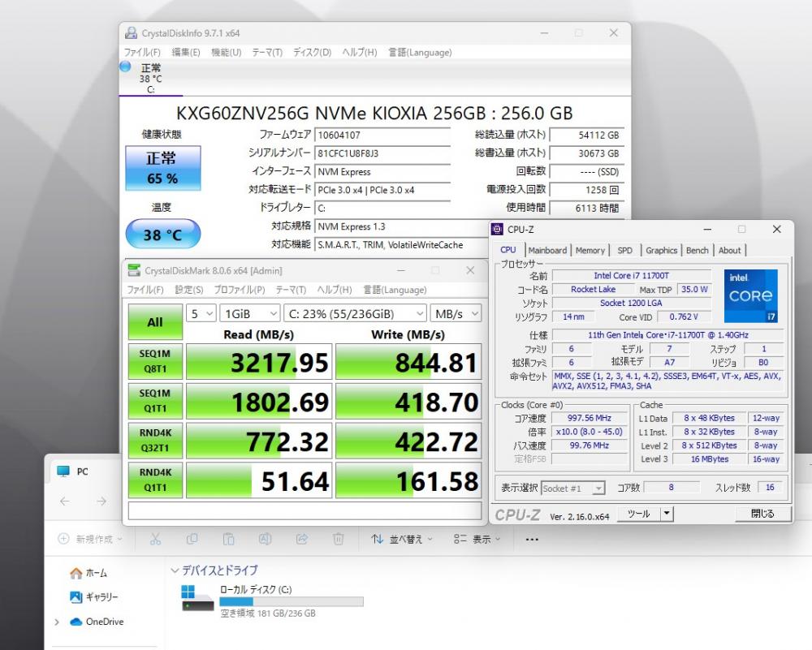Click the CrystalDiskMark app icon in title bar
The height and width of the screenshot is (650, 812).
tap(134, 270)
